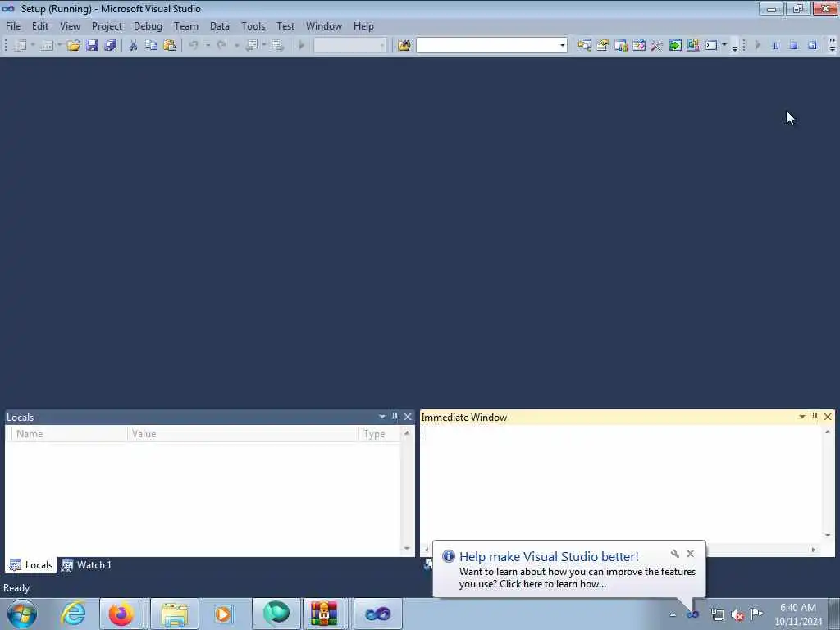This screenshot has width=840, height=630.
Task: Open the Edit menu
Action: [x=40, y=26]
